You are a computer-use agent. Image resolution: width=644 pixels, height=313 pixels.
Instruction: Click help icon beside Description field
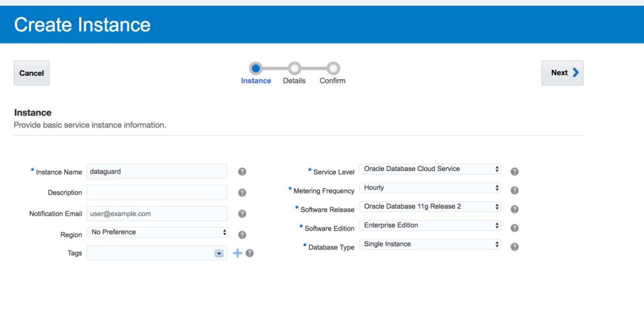point(242,193)
